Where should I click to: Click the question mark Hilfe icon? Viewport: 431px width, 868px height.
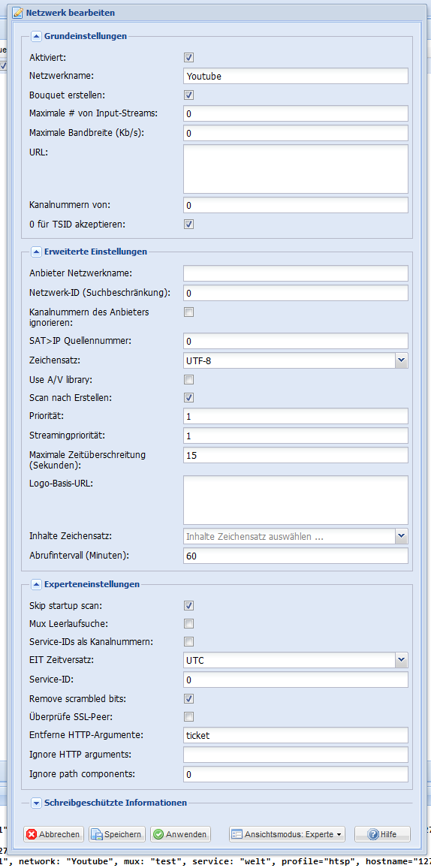click(x=373, y=833)
